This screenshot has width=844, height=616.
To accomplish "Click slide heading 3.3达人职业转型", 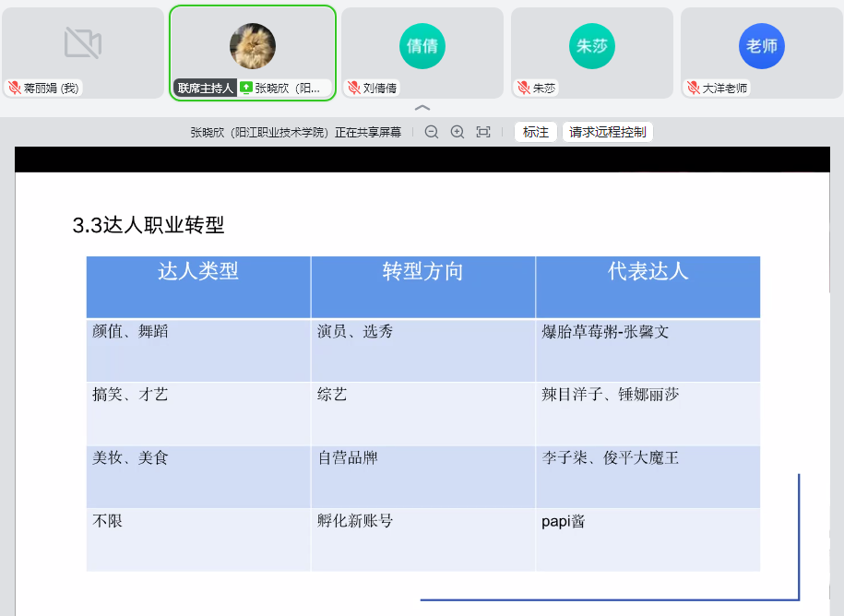I will pyautogui.click(x=149, y=225).
